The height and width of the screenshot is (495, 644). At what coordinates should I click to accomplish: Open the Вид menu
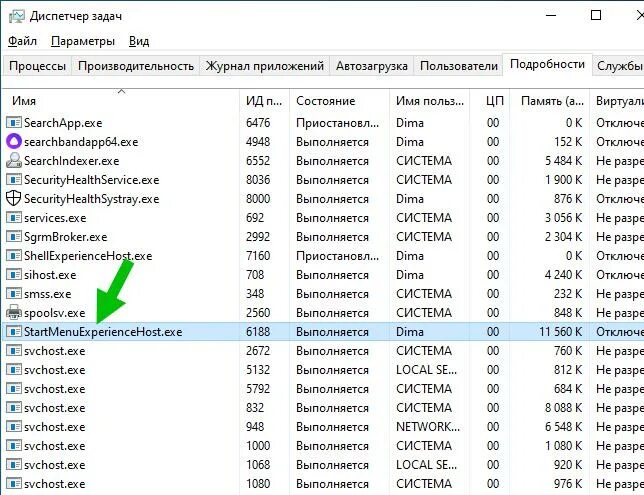coord(139,41)
